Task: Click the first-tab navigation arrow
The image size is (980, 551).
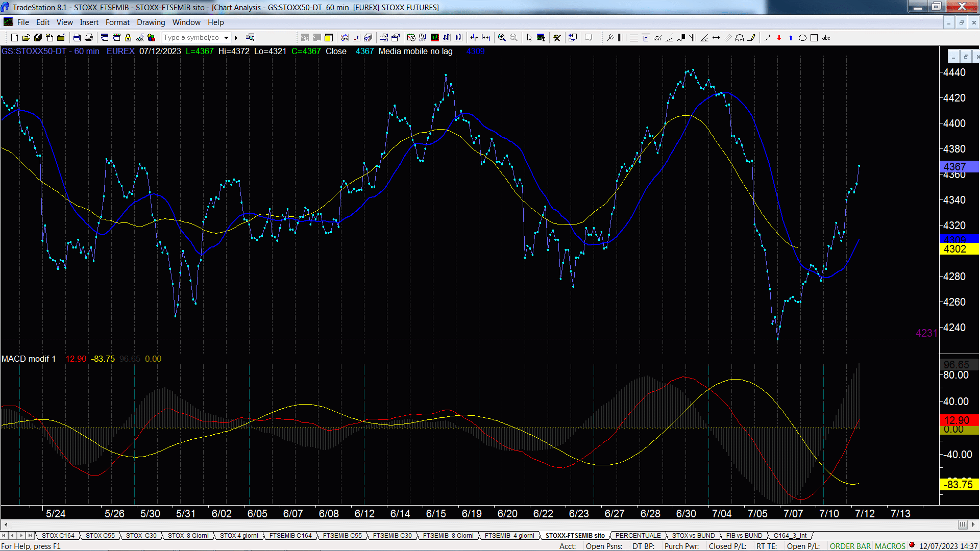Action: [x=4, y=535]
